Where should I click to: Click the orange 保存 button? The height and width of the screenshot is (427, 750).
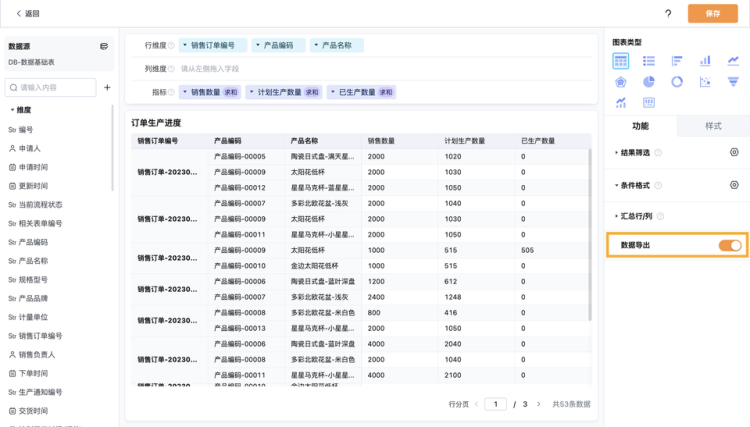coord(712,13)
